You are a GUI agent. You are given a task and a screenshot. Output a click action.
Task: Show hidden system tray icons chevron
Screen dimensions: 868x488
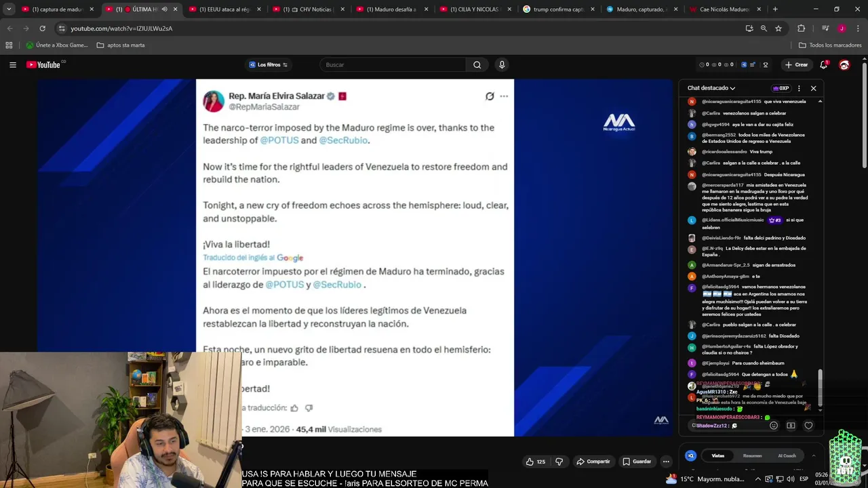tap(757, 479)
